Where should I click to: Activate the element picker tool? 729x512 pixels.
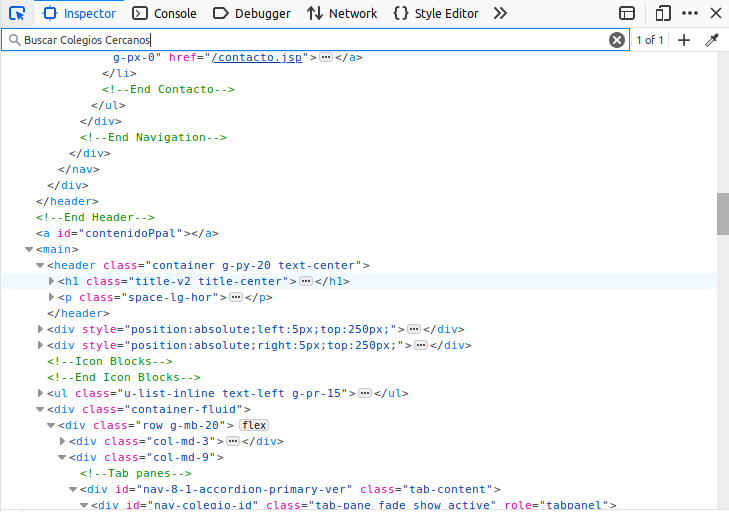coord(17,13)
